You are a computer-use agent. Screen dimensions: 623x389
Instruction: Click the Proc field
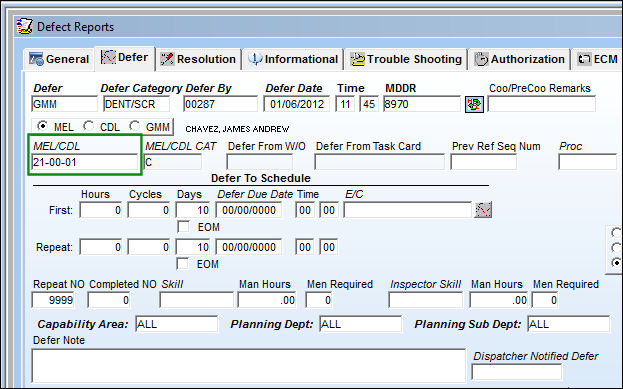[x=588, y=162]
